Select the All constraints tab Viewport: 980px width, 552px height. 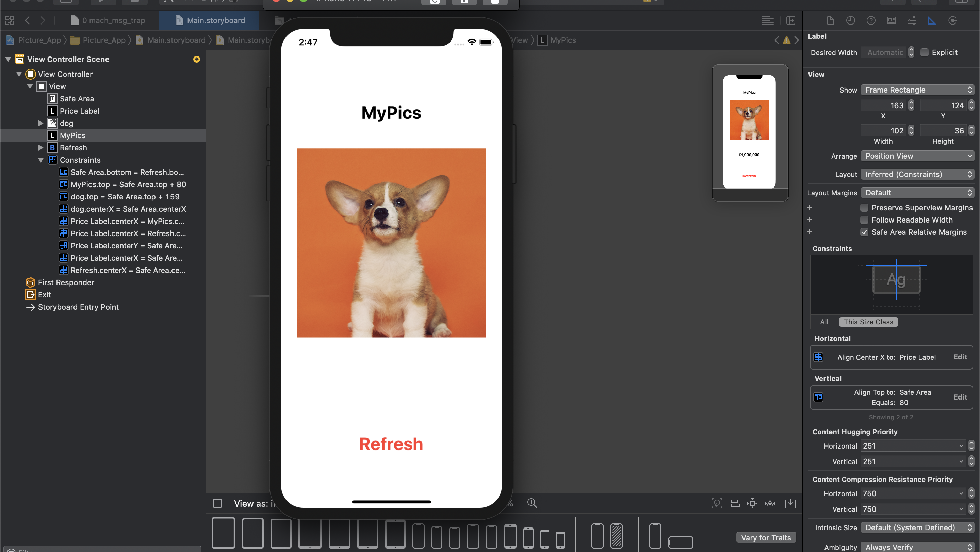pos(824,322)
